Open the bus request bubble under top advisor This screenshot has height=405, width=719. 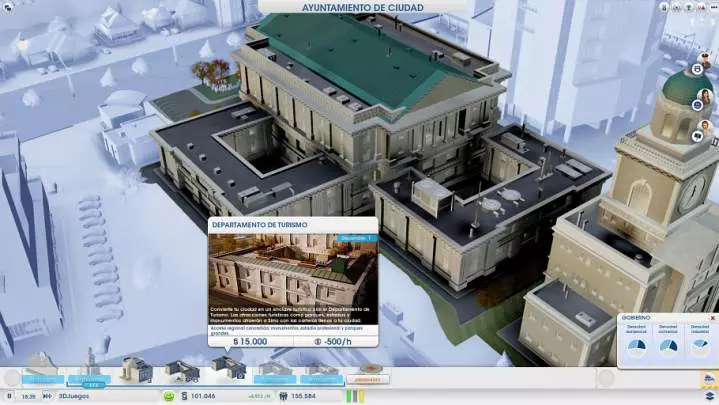click(x=697, y=69)
